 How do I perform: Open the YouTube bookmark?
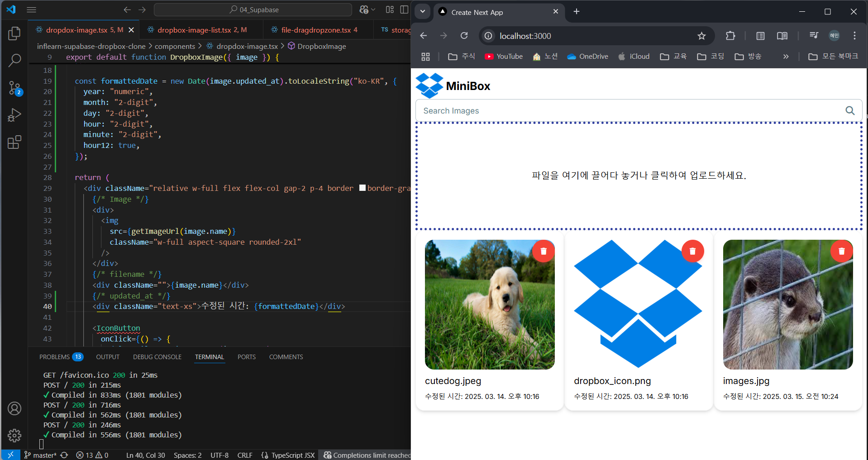pyautogui.click(x=504, y=57)
